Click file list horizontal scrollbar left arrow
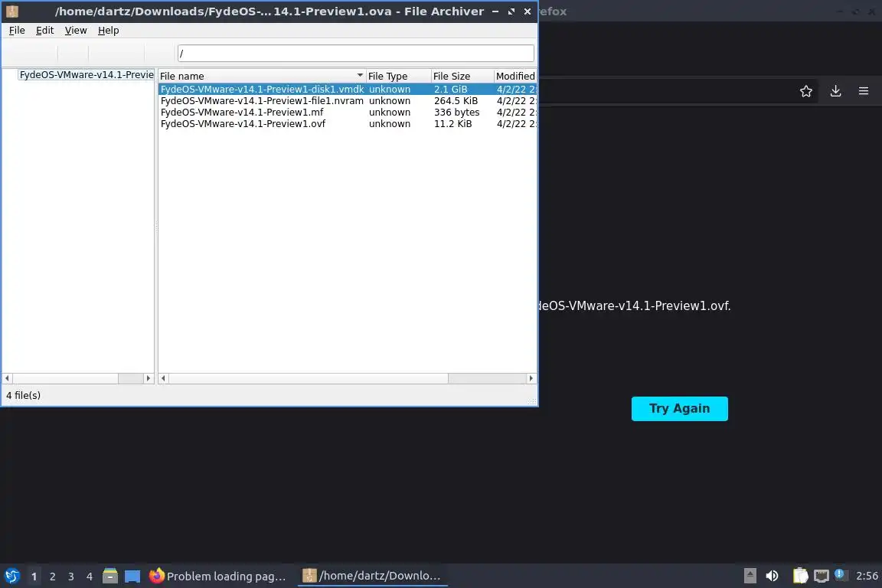 (x=164, y=378)
